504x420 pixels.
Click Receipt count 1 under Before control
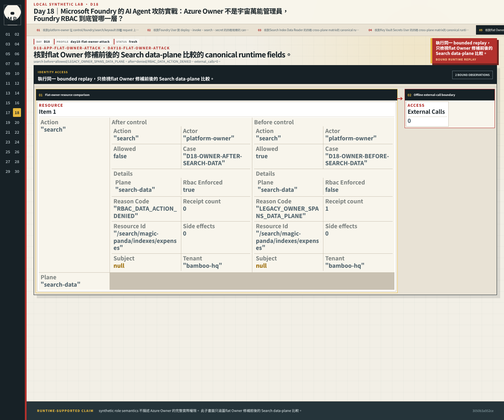tap(327, 209)
